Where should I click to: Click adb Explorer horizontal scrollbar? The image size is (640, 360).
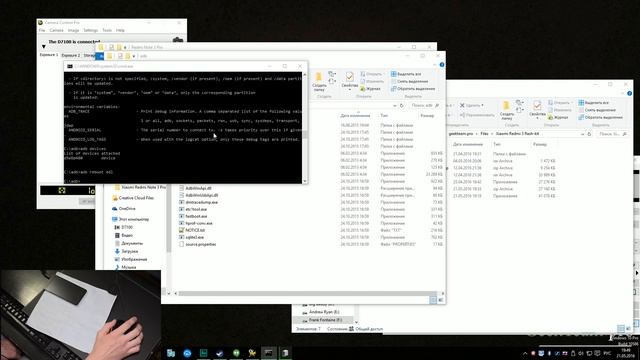coord(308,293)
